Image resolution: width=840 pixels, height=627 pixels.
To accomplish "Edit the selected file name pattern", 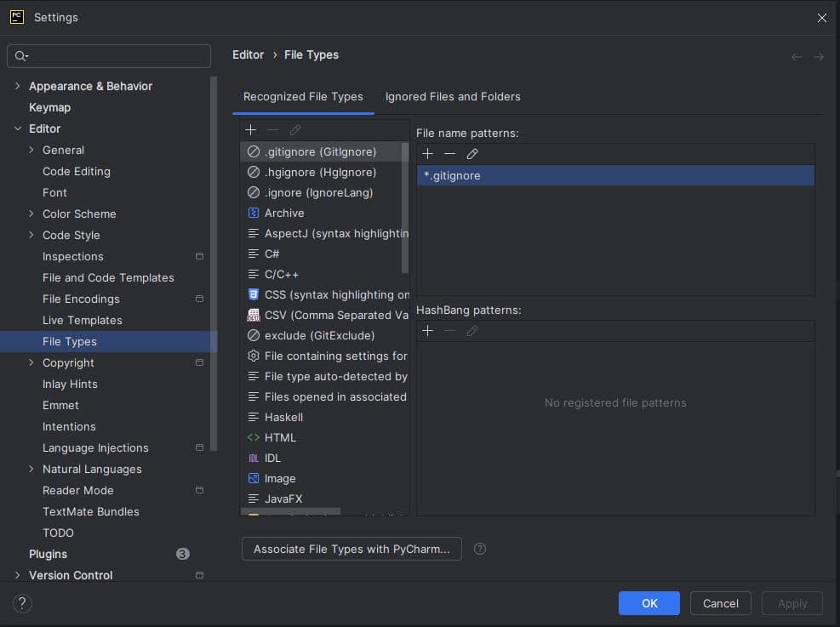I will click(472, 154).
